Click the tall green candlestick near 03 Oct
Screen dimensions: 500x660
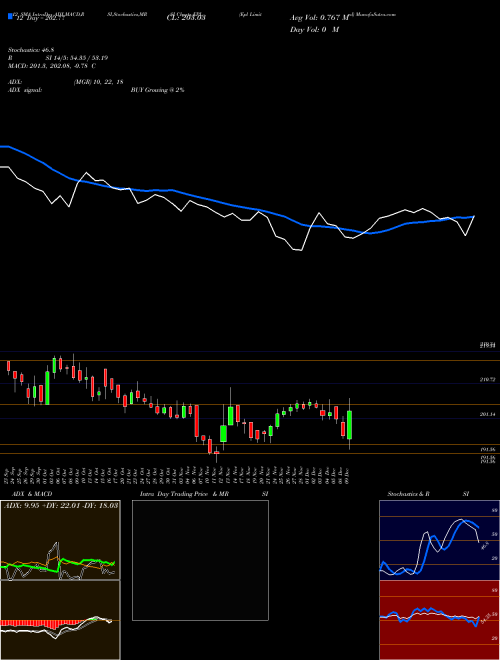point(47,388)
